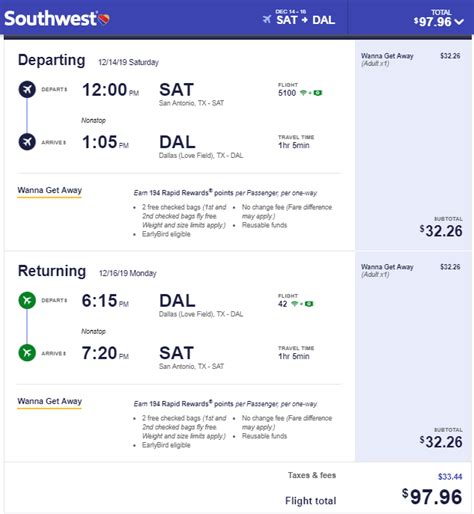Screen dimensions: 474x514
Task: Click flight number 5100
Action: coord(287,93)
